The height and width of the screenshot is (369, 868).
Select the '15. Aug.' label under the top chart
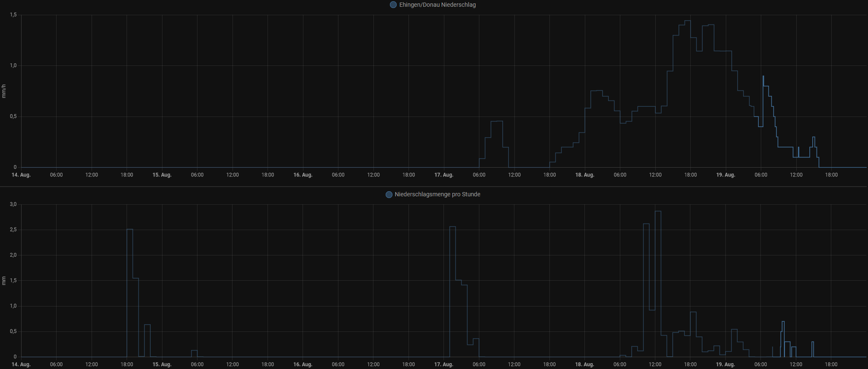pyautogui.click(x=162, y=175)
